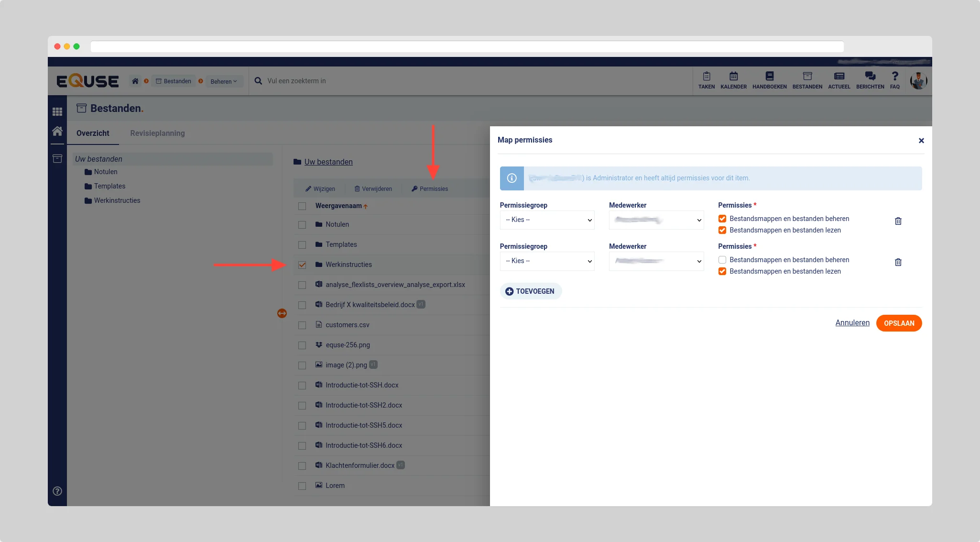Click the orange panel resize handle
The image size is (980, 542).
click(282, 313)
